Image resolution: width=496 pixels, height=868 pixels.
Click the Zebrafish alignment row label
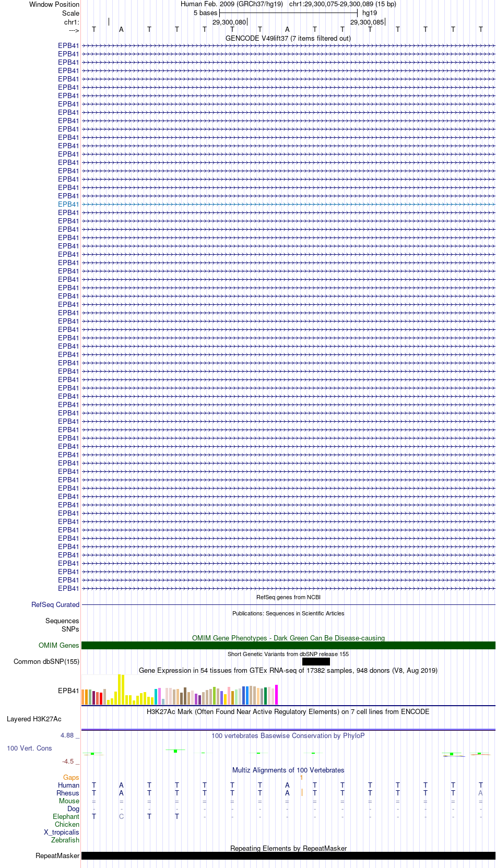(65, 840)
